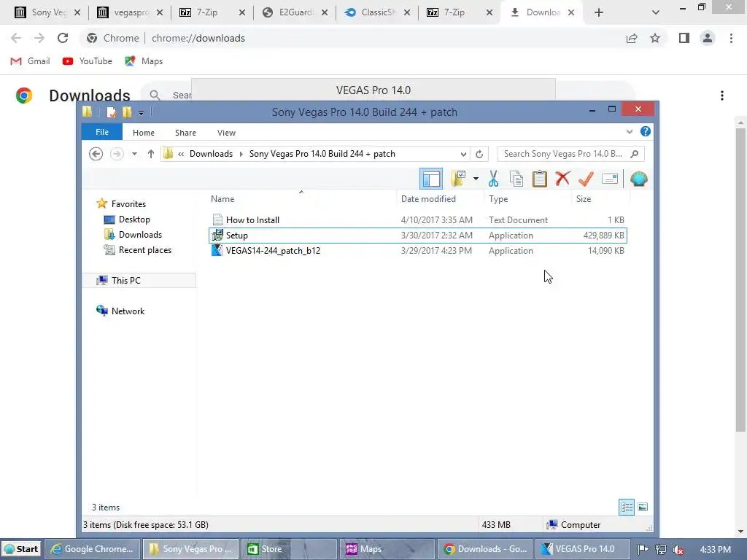Screen dimensions: 747x560
Task: Click the red X Delete icon
Action: tap(562, 179)
